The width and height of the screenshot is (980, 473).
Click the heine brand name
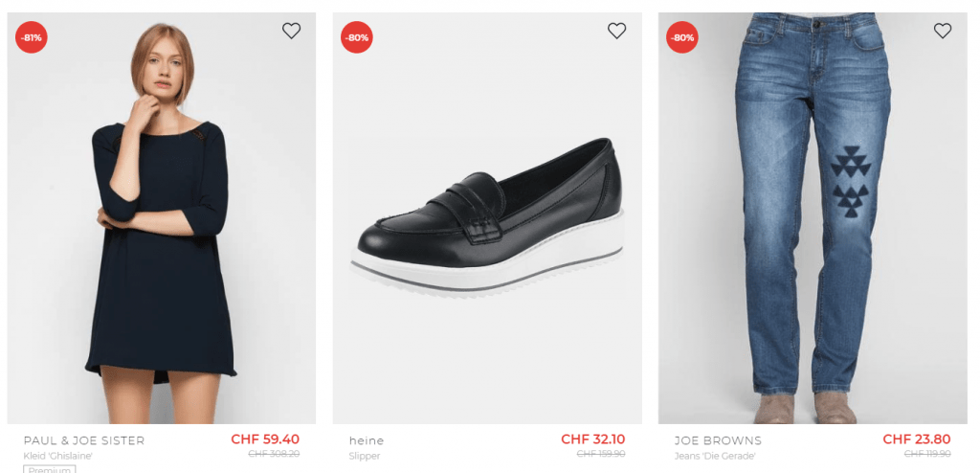tap(367, 440)
